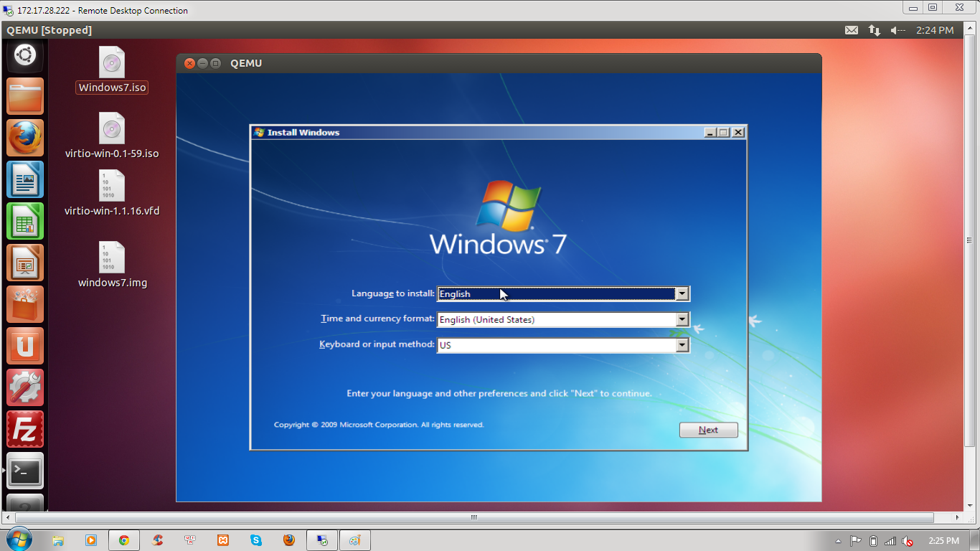Click Next in the Install Windows dialog
The height and width of the screenshot is (551, 980).
pyautogui.click(x=708, y=430)
